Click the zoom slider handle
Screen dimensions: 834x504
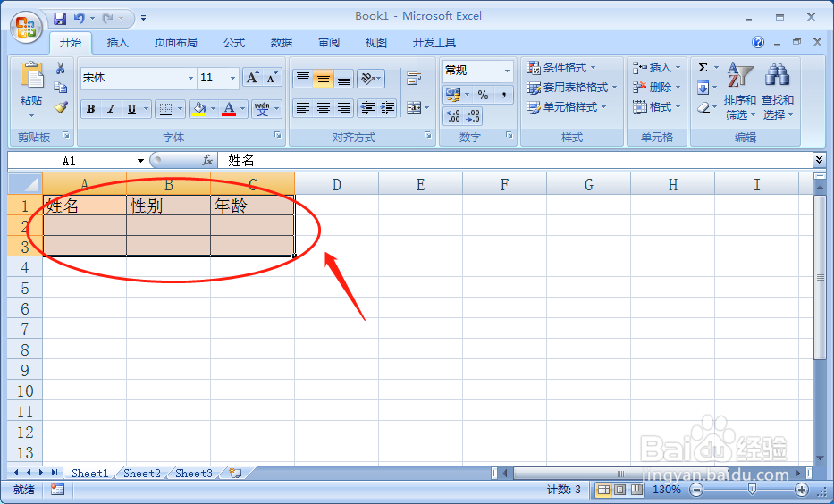tap(752, 490)
